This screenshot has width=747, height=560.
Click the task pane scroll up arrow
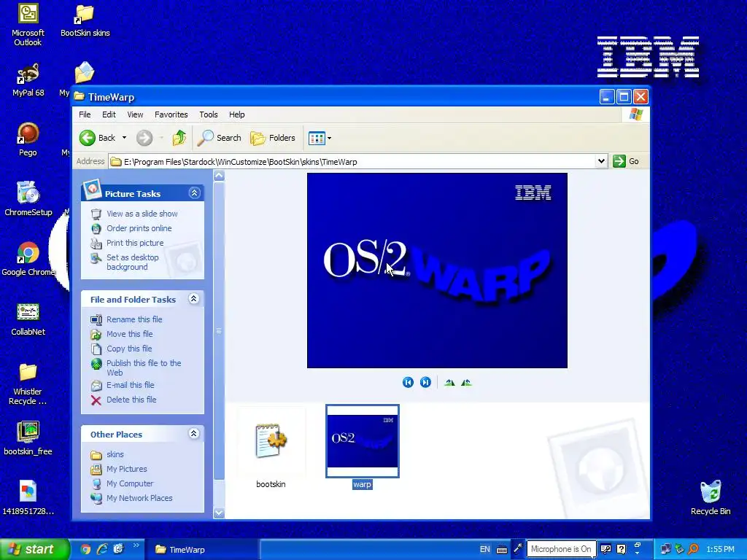[x=219, y=176]
